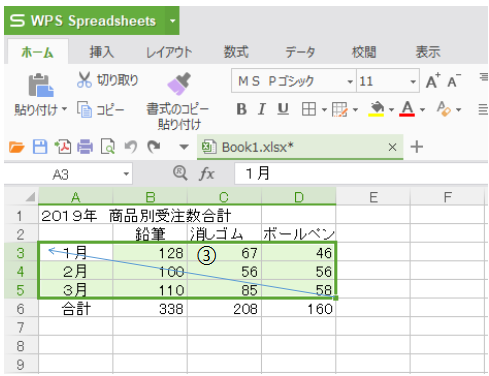This screenshot has width=489, height=376.
Task: Click the printer icon
Action: pyautogui.click(x=85, y=147)
